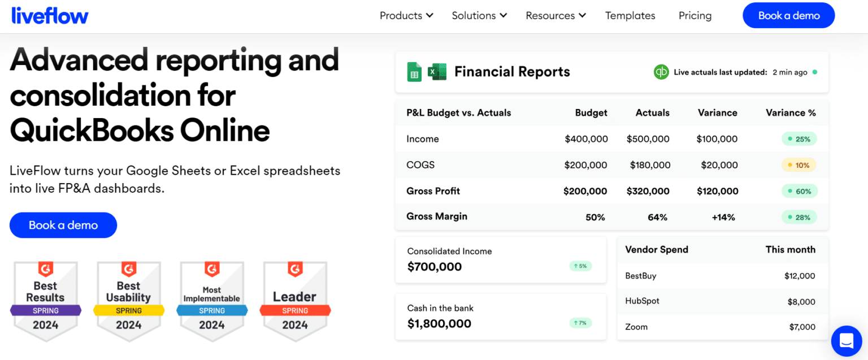This screenshot has height=360, width=868.
Task: Click the QuickBooks green logo icon
Action: [661, 72]
